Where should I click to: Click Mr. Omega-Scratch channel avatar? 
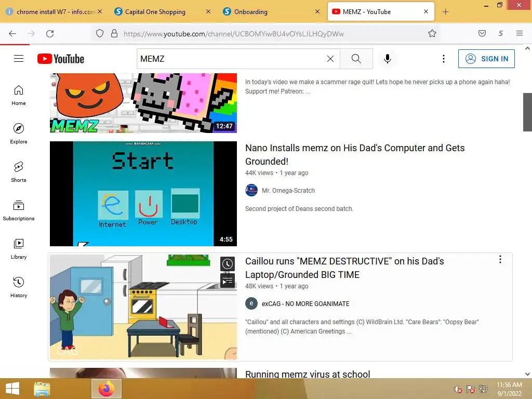[x=251, y=190]
